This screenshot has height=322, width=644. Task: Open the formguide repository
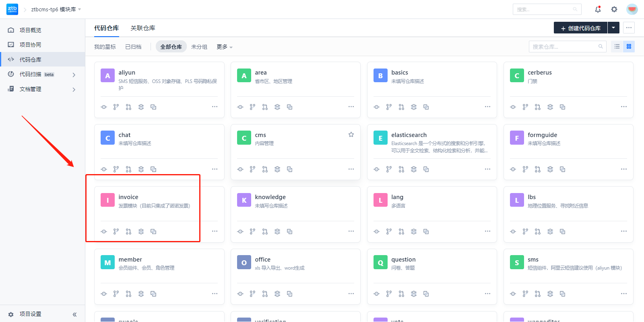[x=542, y=135]
